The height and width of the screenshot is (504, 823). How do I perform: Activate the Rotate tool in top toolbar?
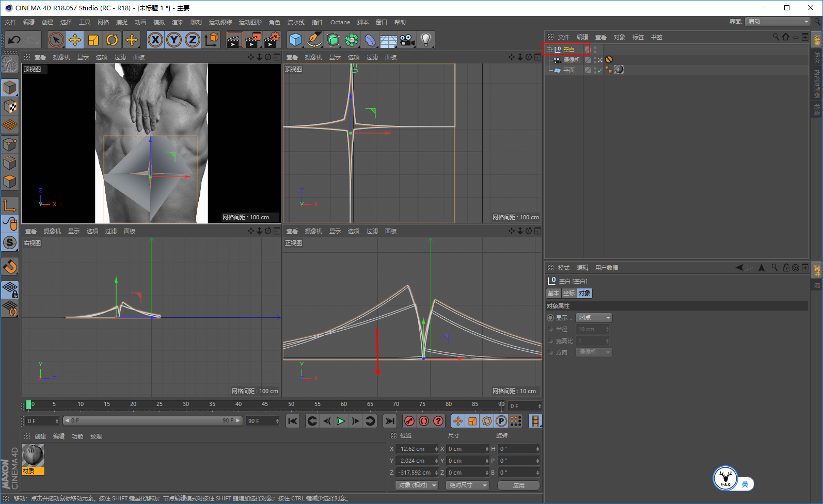coord(112,40)
